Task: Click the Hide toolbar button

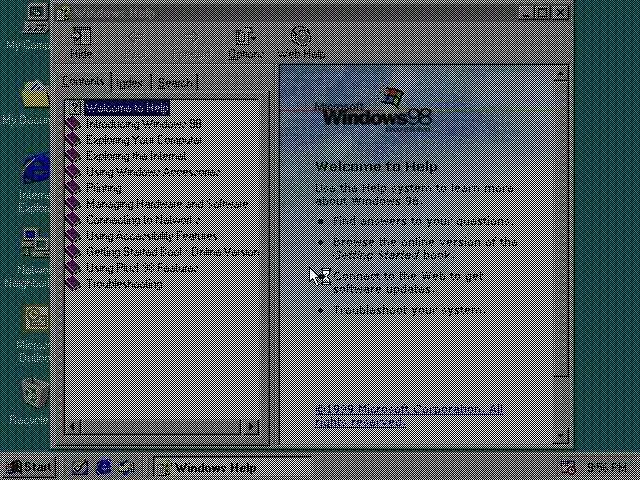Action: 81,42
